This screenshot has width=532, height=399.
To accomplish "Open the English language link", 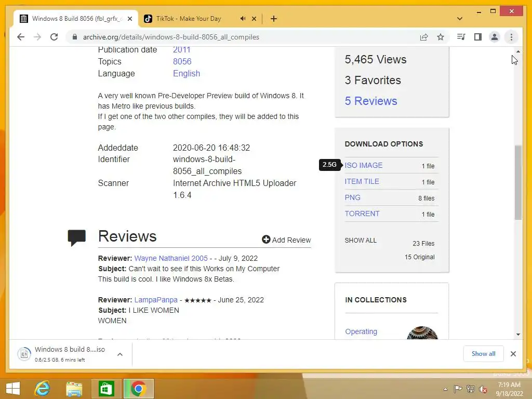I will pyautogui.click(x=187, y=74).
